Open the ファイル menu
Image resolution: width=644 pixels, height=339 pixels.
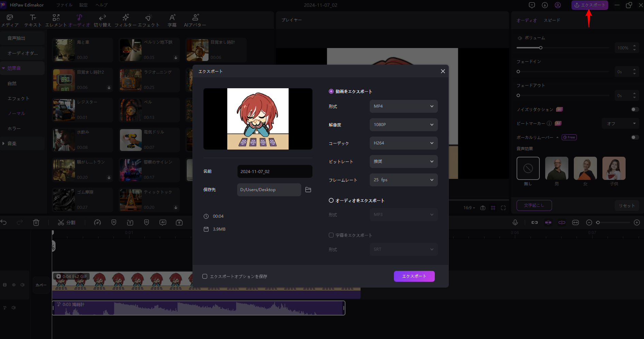(x=64, y=5)
